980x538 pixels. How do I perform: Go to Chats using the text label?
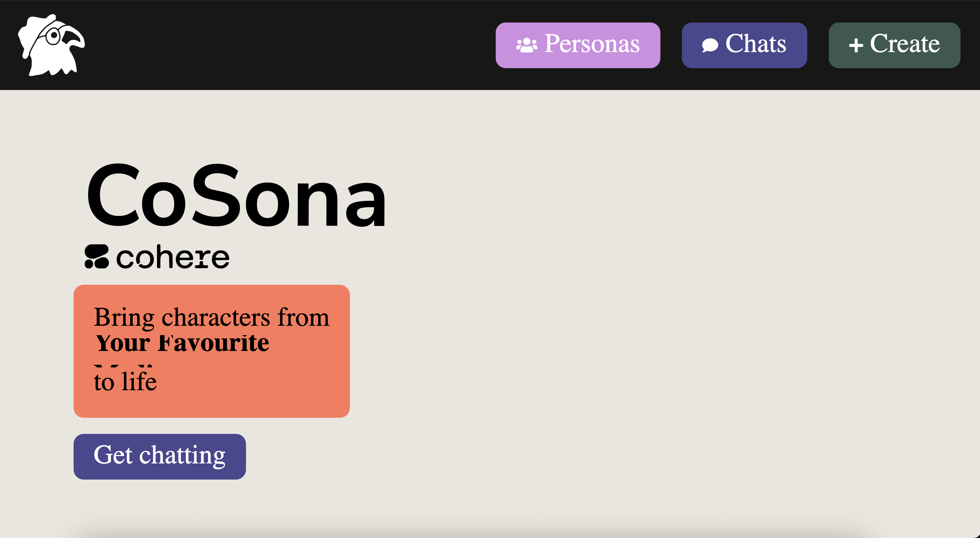(756, 44)
